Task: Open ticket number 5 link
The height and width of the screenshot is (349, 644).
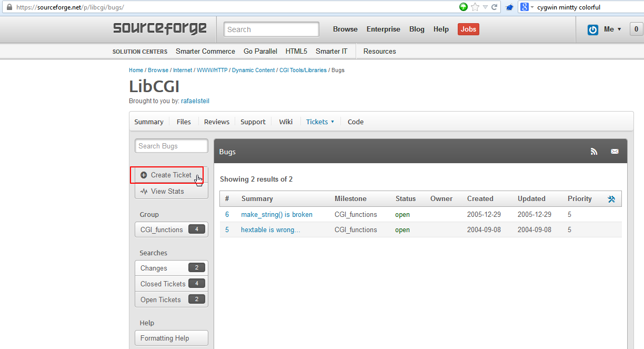Action: click(227, 230)
